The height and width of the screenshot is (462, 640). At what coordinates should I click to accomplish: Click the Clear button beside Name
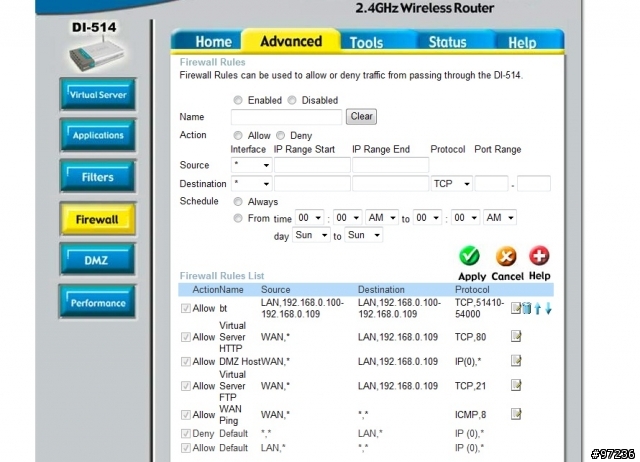coord(361,116)
